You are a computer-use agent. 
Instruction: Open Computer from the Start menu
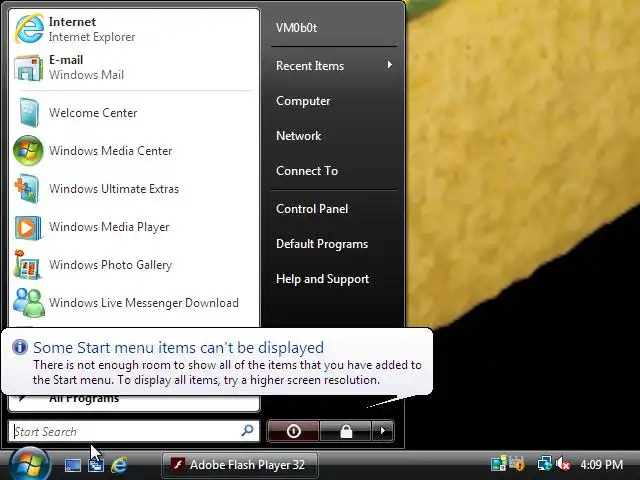334,101
